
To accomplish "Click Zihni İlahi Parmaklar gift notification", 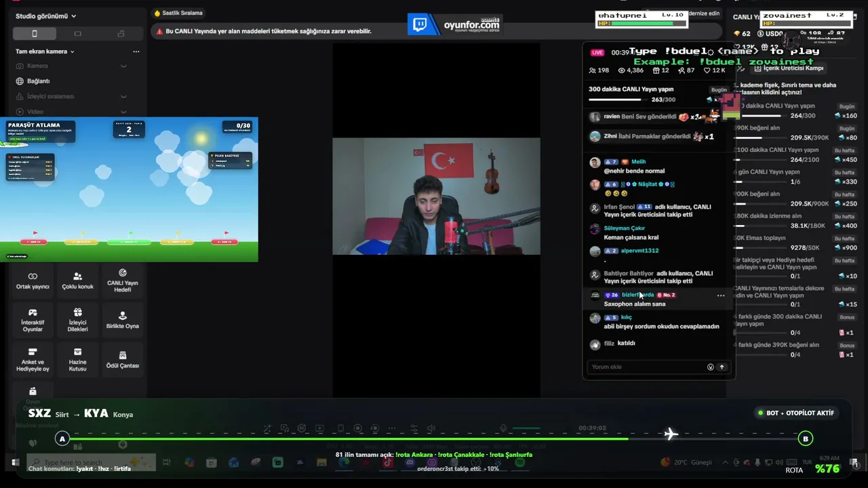I will click(651, 136).
